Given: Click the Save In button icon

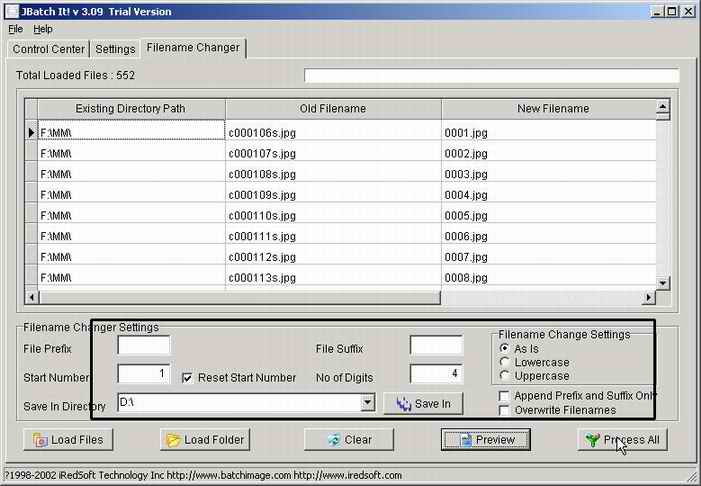Looking at the screenshot, I should [x=404, y=403].
